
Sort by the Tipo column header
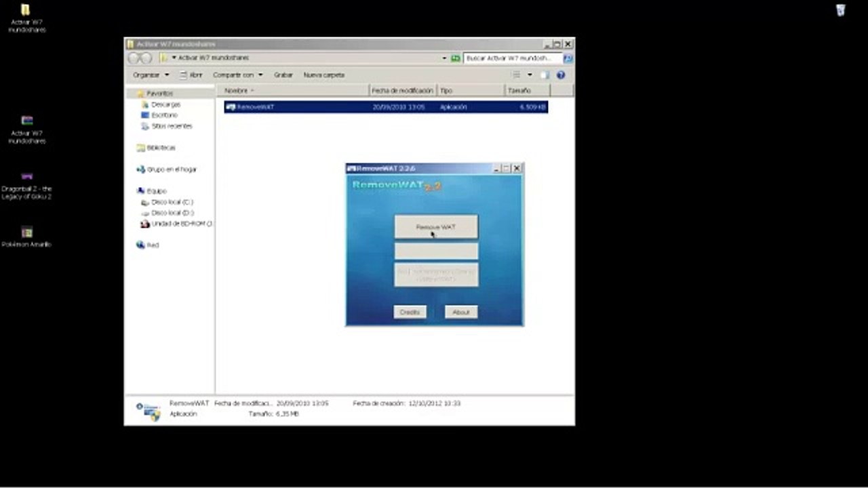pos(471,90)
